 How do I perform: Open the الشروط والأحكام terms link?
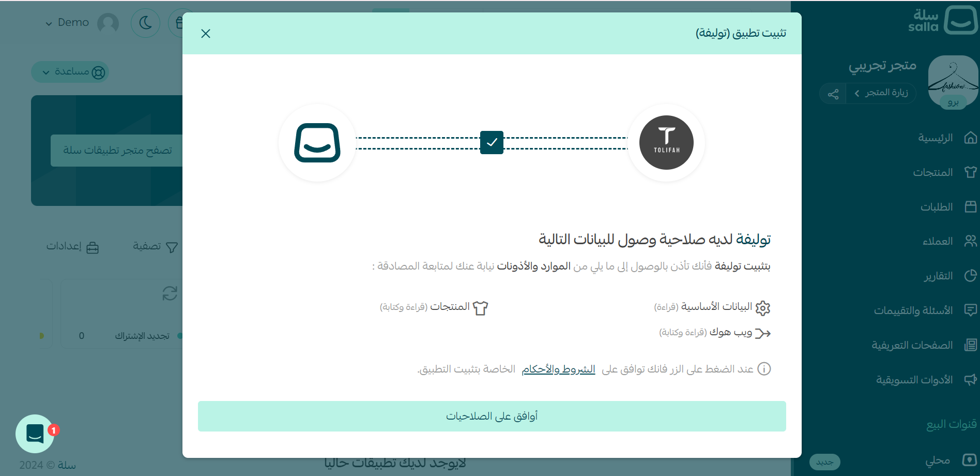point(558,369)
